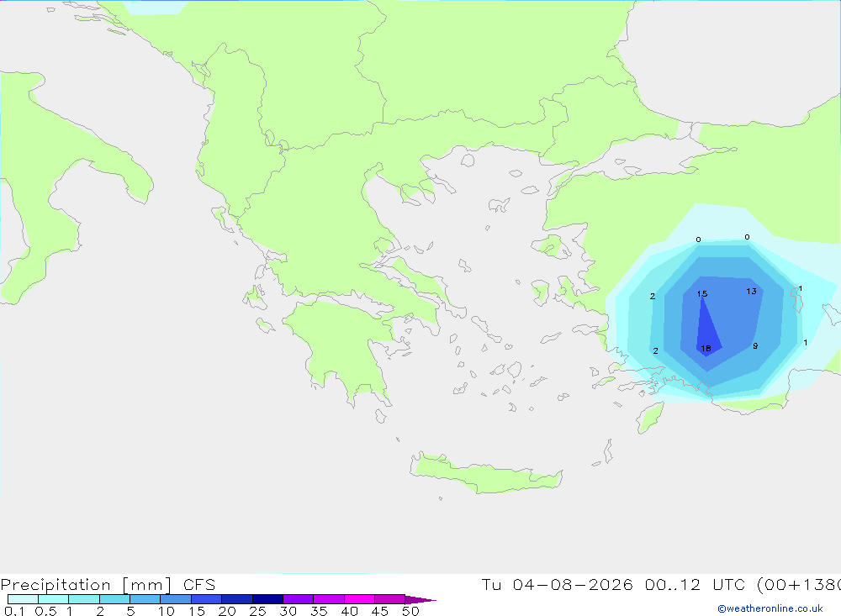Choose the 15–20 mm legend color swatch
This screenshot has width=841, height=616.
[x=206, y=599]
